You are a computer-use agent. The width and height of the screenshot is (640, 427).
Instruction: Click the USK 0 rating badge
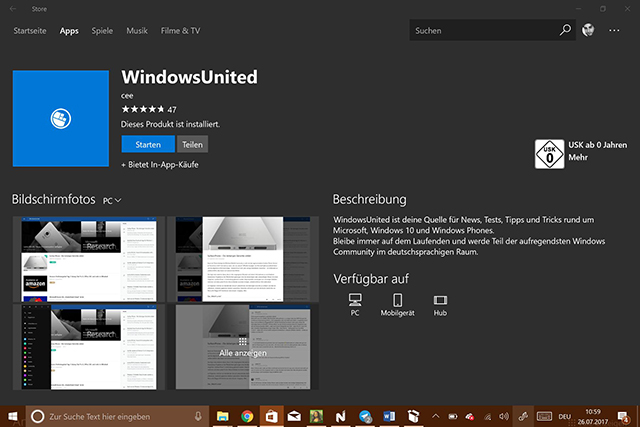click(549, 154)
